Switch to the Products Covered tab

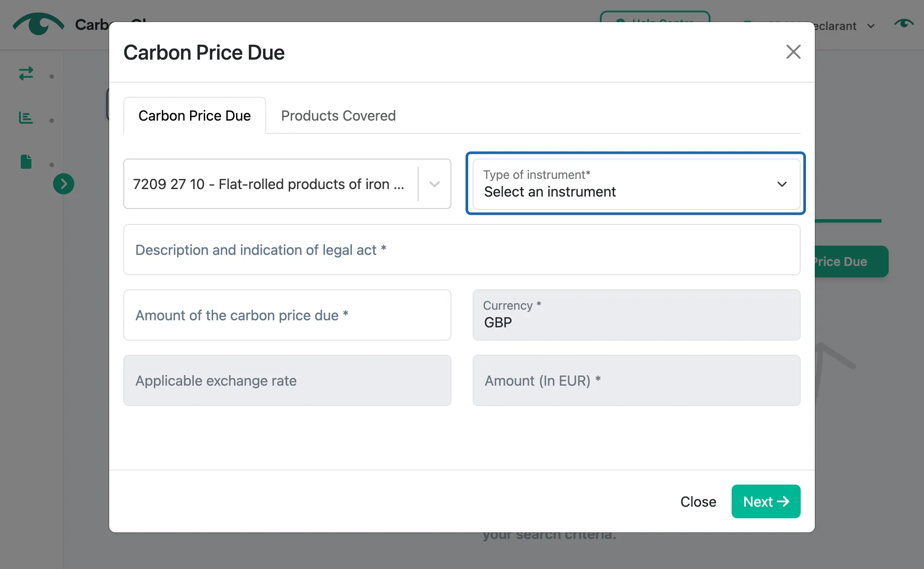pyautogui.click(x=338, y=116)
